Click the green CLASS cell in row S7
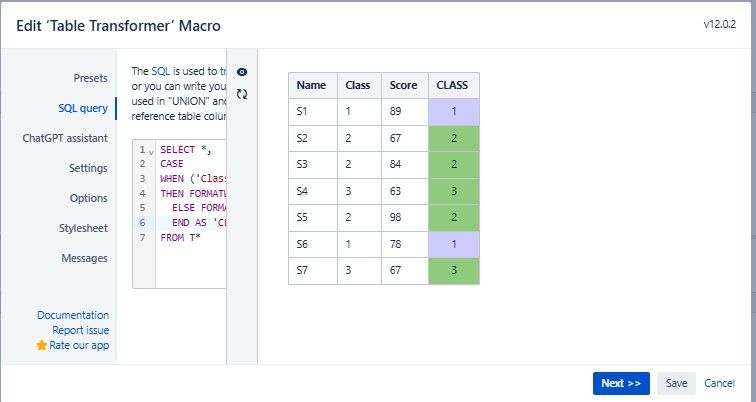756x402 pixels. (454, 270)
